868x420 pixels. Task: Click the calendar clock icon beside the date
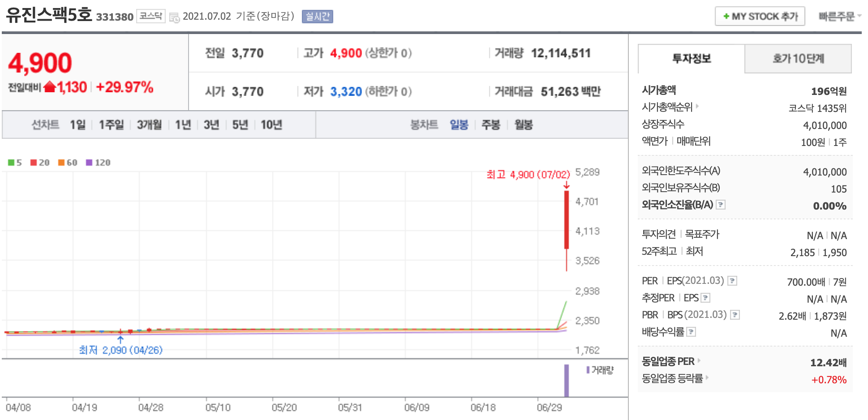[174, 17]
